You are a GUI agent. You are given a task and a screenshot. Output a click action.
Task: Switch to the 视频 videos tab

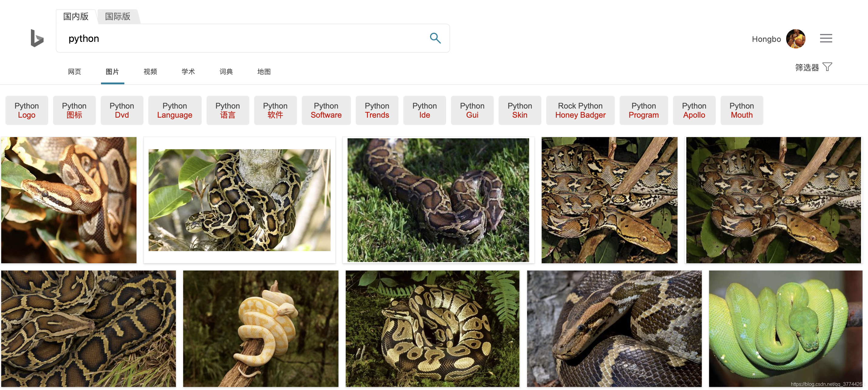(x=150, y=72)
